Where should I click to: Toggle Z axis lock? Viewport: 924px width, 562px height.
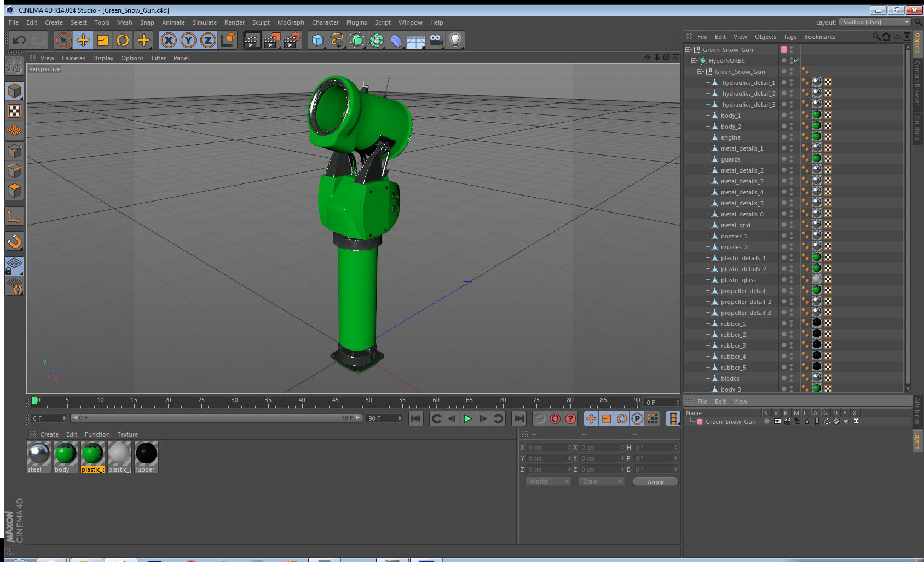coord(208,40)
